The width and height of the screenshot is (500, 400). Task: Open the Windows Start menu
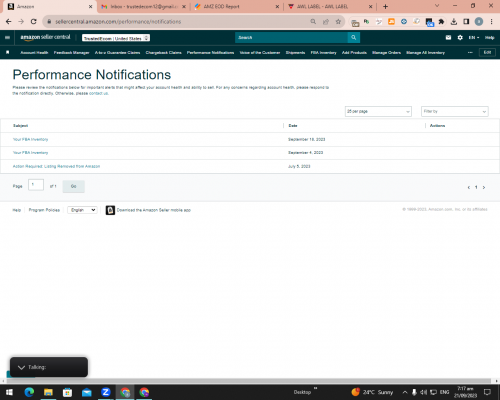coord(9,392)
